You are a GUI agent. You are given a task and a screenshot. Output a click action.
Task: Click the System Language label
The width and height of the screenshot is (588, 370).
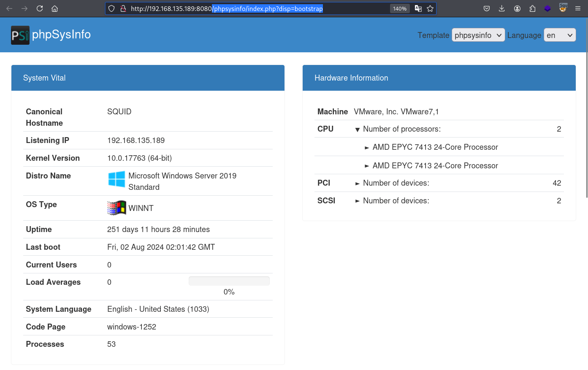(x=59, y=309)
